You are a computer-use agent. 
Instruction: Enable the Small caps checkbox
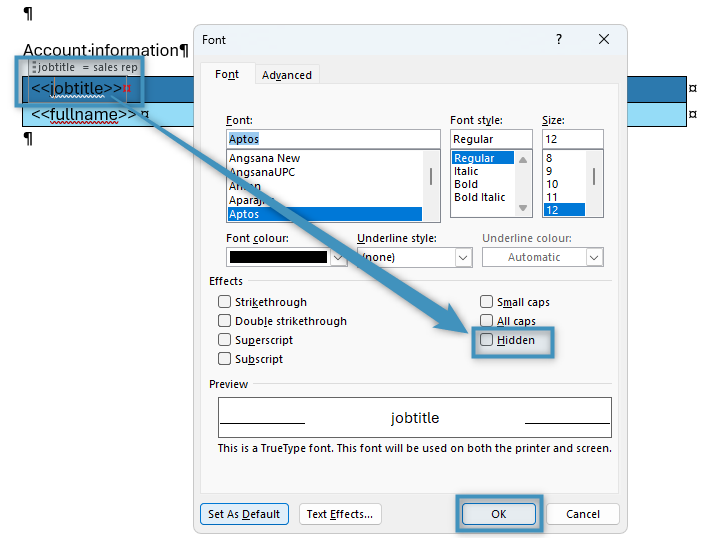(486, 302)
